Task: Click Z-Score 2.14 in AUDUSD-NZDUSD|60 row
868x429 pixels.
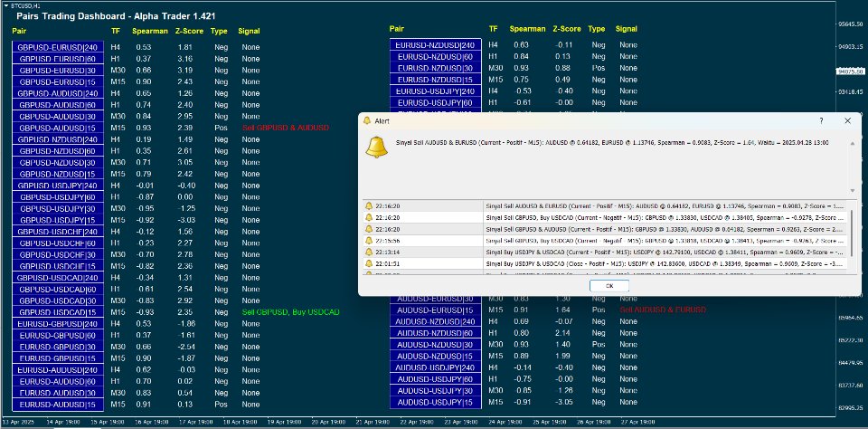Action: pos(562,333)
